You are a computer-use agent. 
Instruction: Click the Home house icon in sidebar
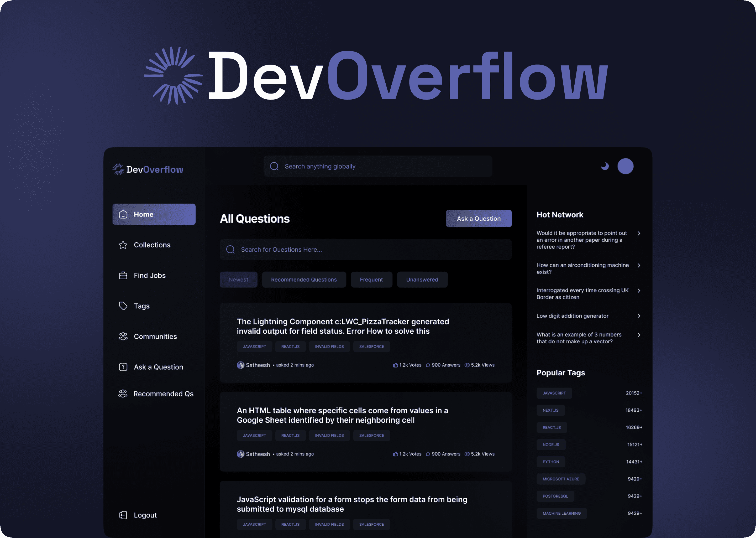point(123,214)
